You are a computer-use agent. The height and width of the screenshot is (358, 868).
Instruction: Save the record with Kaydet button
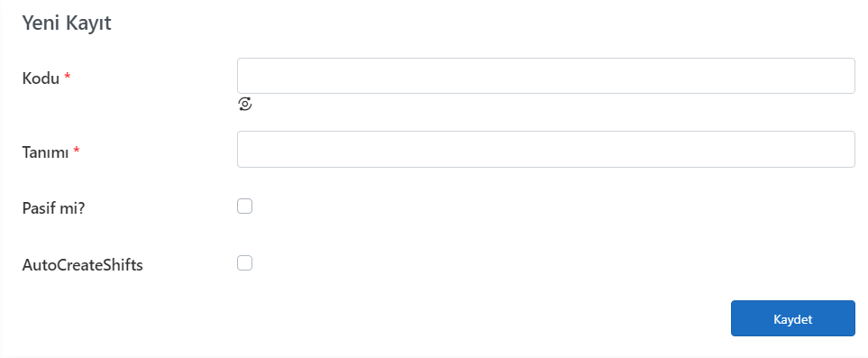click(x=792, y=318)
